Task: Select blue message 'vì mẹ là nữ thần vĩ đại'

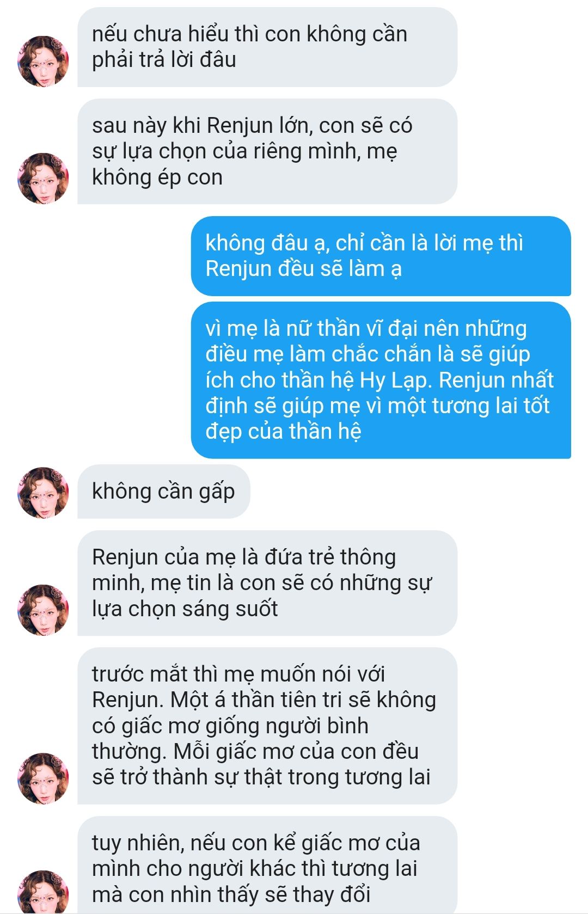Action: [381, 380]
